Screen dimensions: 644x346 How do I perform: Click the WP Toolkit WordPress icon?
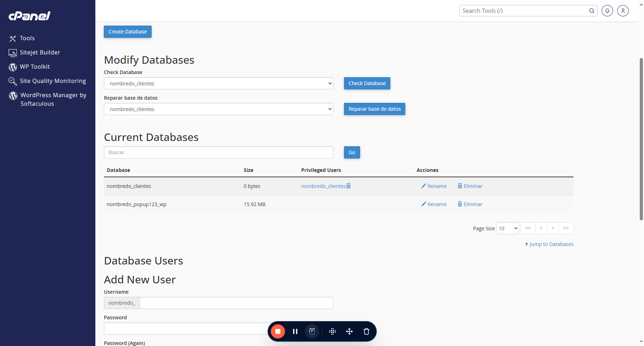(x=13, y=67)
